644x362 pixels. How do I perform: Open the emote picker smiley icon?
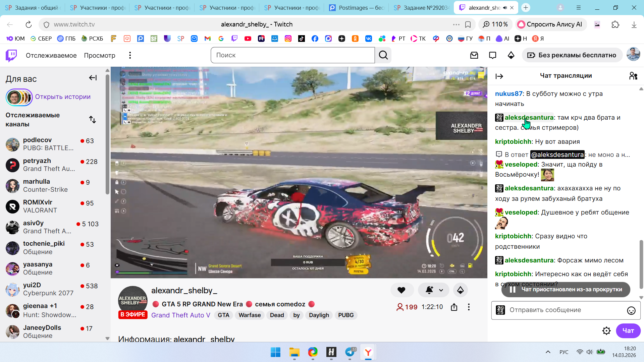631,310
